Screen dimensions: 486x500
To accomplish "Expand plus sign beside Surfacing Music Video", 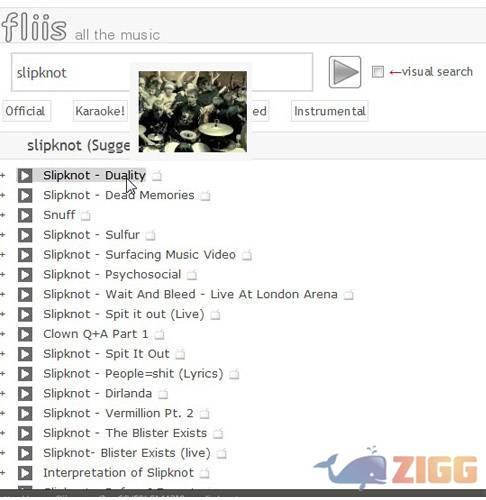I will click(3, 255).
